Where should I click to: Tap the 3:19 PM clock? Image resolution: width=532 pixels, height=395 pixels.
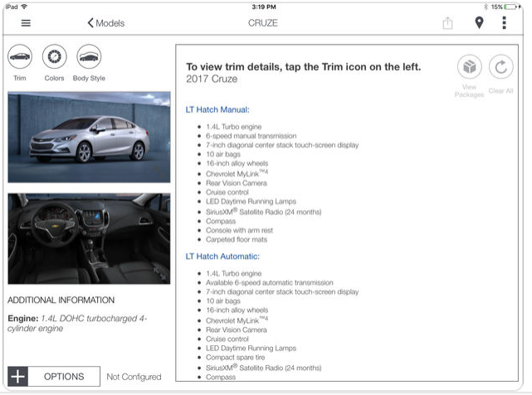coord(264,7)
